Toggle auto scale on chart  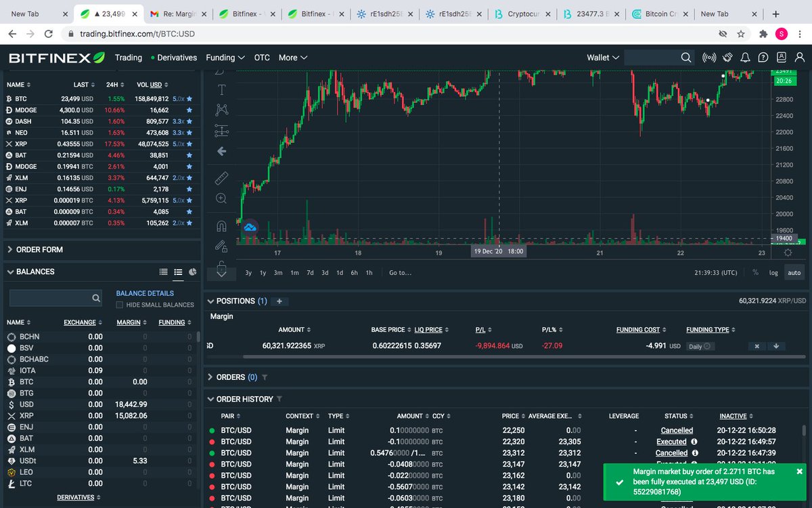pos(794,273)
